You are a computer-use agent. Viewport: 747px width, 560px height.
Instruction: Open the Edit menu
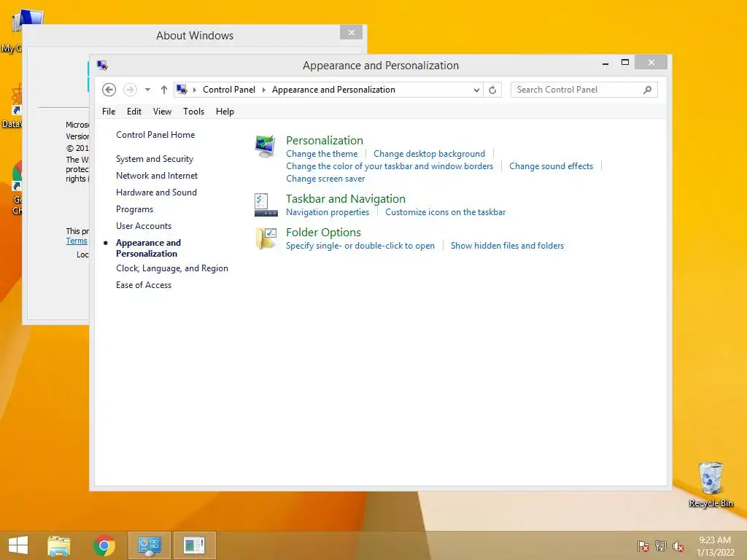click(134, 112)
